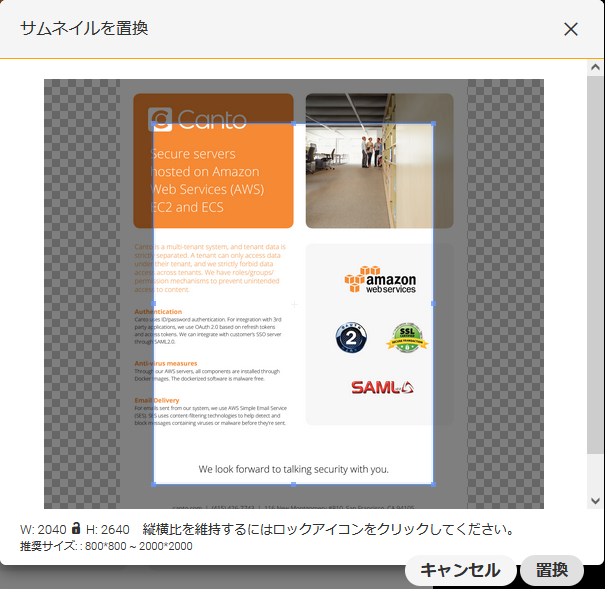Click the キャンセル button
Viewport: 605px width, 589px height.
(x=460, y=570)
